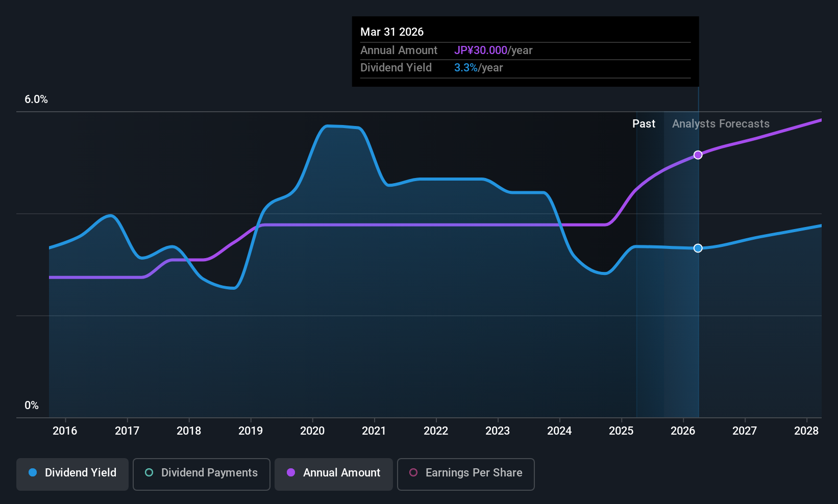Click the 2024 x-axis year label

559,431
